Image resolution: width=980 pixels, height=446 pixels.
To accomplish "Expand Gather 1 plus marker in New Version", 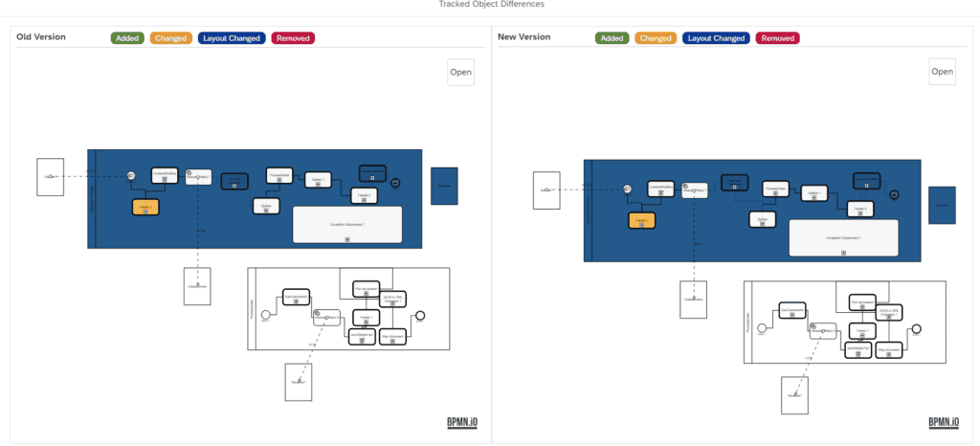I will point(813,197).
